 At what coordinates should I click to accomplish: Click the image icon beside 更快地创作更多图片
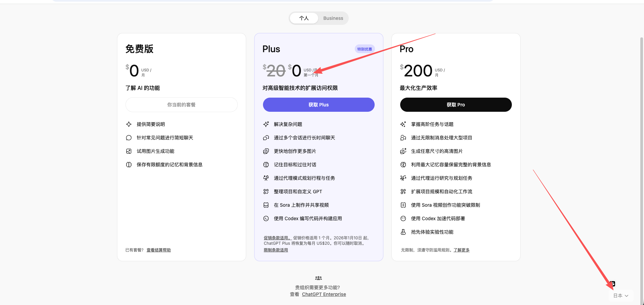(x=266, y=151)
